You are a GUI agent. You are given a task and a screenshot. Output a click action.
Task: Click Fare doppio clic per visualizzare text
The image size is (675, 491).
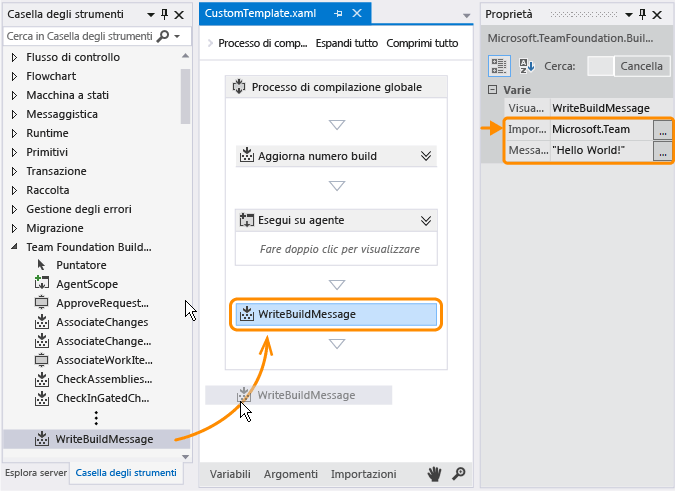[340, 249]
